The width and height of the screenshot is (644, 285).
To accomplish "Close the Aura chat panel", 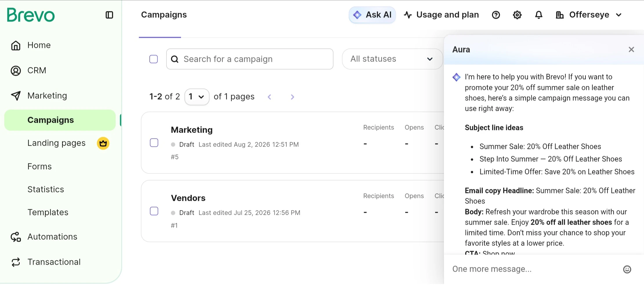I will click(x=631, y=50).
